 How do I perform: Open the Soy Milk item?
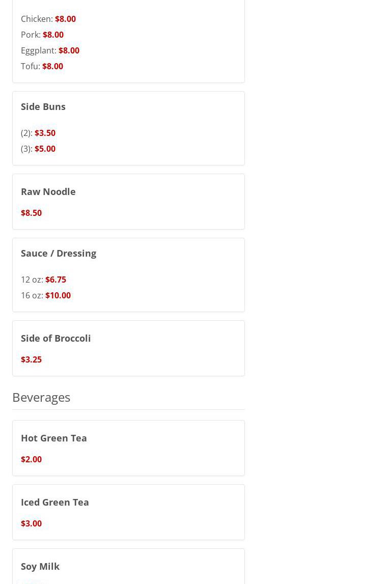(40, 566)
